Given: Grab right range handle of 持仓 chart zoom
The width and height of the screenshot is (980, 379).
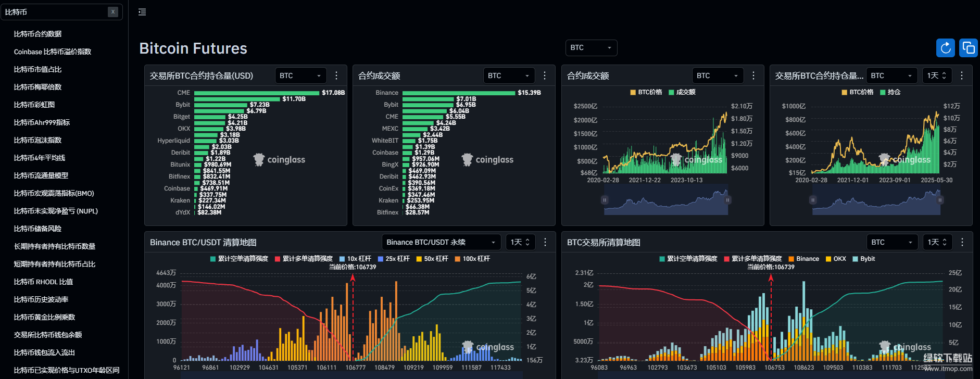Looking at the screenshot, I should [x=940, y=200].
